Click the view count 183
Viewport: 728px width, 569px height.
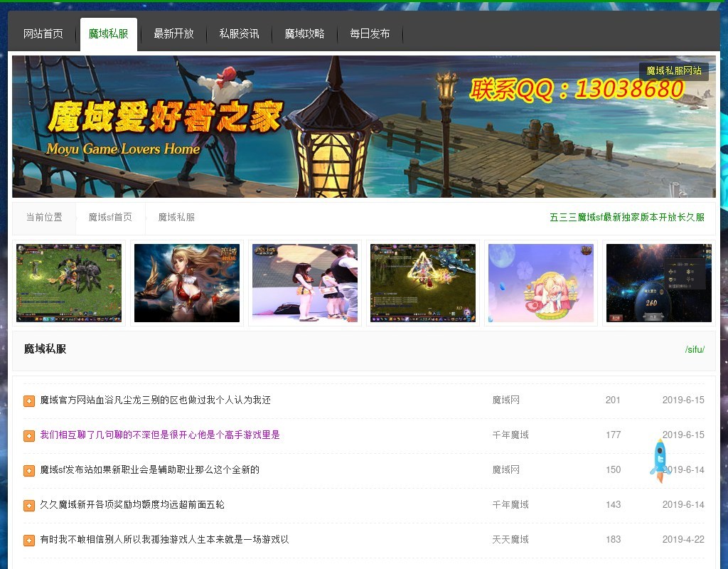613,539
